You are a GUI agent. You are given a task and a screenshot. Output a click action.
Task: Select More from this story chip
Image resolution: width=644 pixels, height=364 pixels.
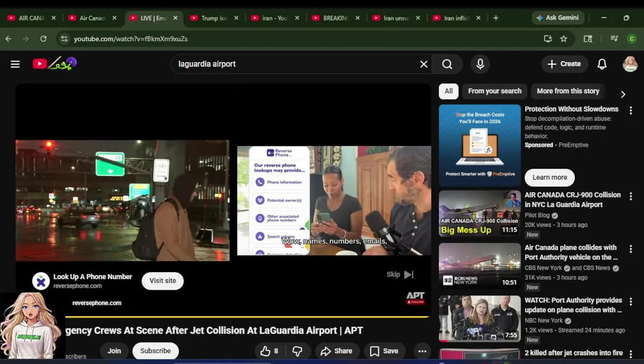click(568, 91)
